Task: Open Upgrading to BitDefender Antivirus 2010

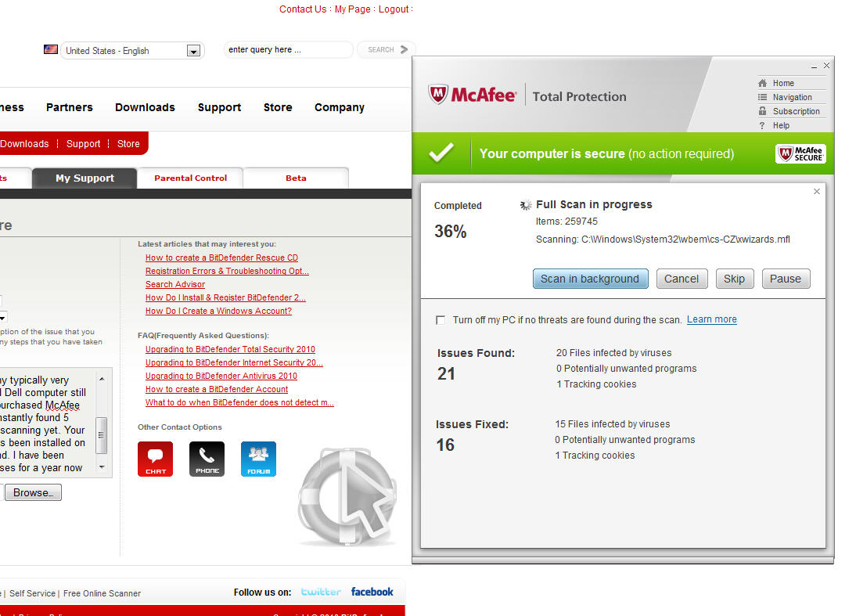Action: pos(221,376)
